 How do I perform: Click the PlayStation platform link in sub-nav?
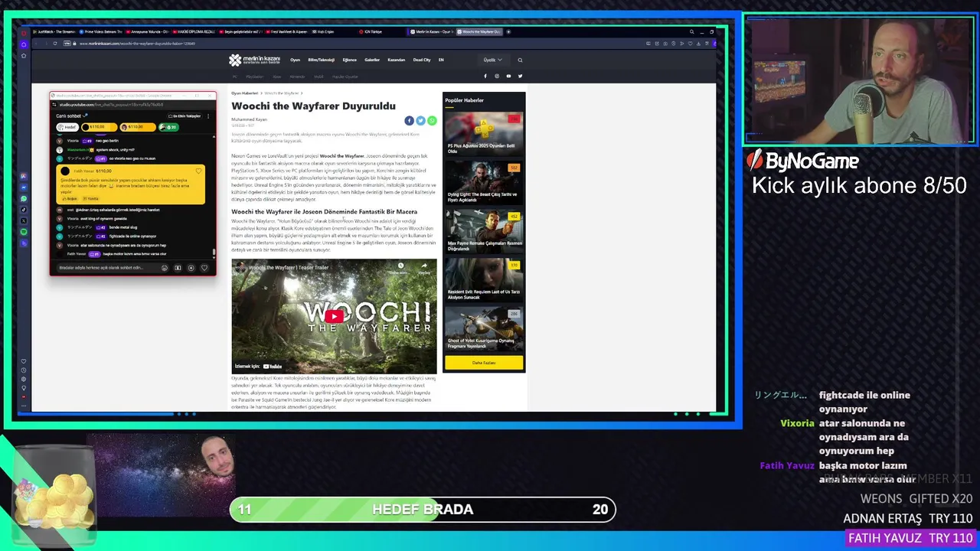[x=254, y=77]
